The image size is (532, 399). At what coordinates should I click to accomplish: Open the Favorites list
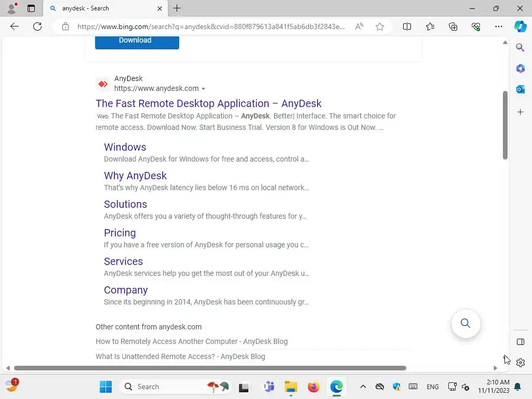(x=430, y=26)
